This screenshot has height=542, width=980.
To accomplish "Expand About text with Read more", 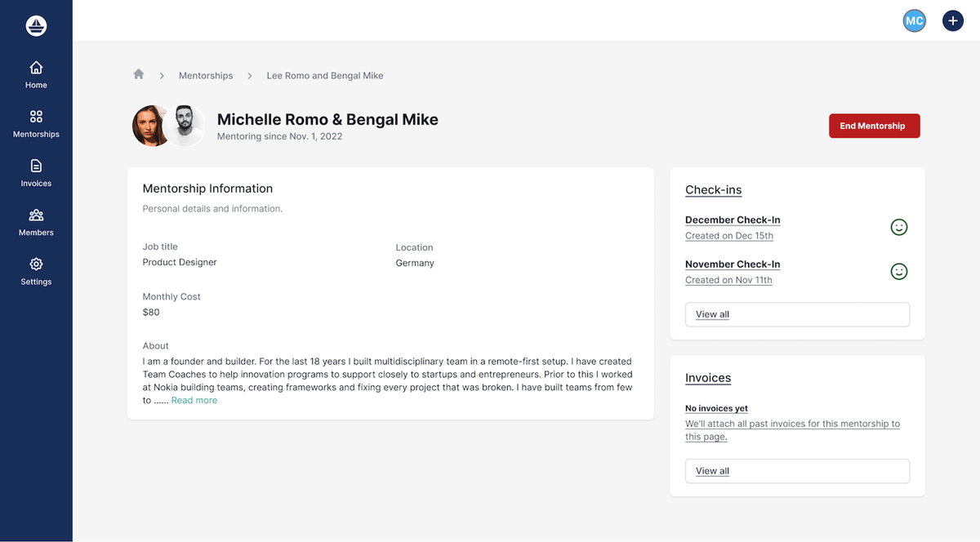I will pyautogui.click(x=194, y=401).
